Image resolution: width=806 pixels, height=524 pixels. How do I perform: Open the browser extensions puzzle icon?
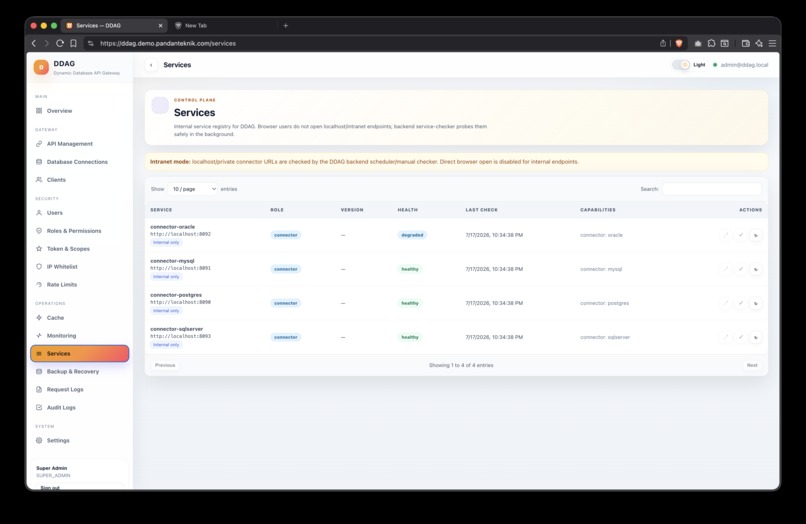click(711, 43)
